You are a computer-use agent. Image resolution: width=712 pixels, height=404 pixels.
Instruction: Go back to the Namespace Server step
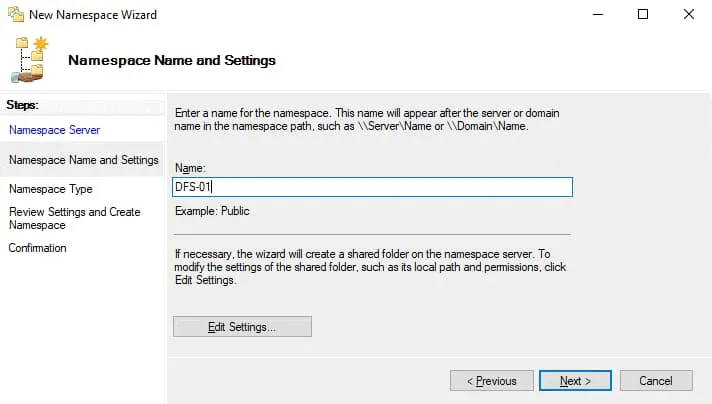(54, 130)
